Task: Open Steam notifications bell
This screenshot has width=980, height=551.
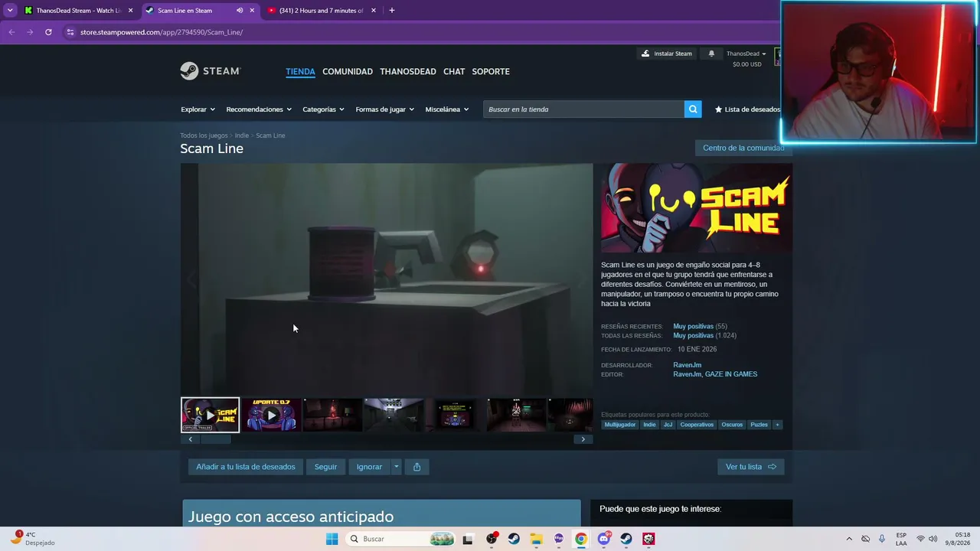Action: [x=711, y=54]
